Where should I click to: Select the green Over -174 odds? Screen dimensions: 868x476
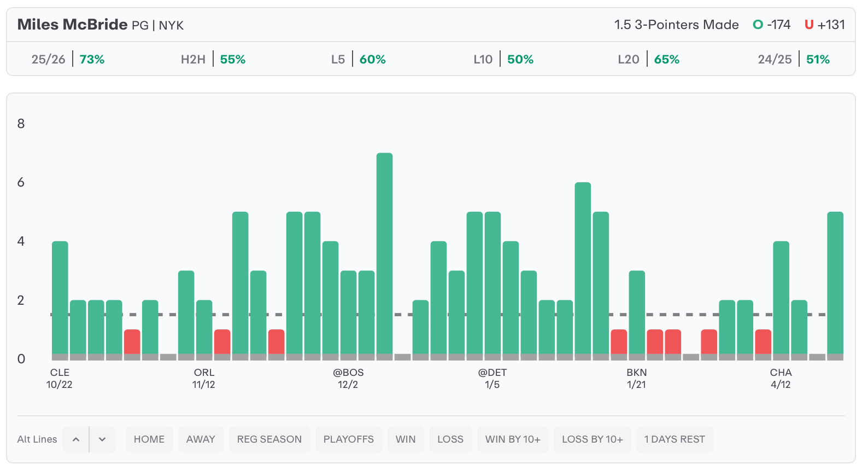tap(772, 25)
